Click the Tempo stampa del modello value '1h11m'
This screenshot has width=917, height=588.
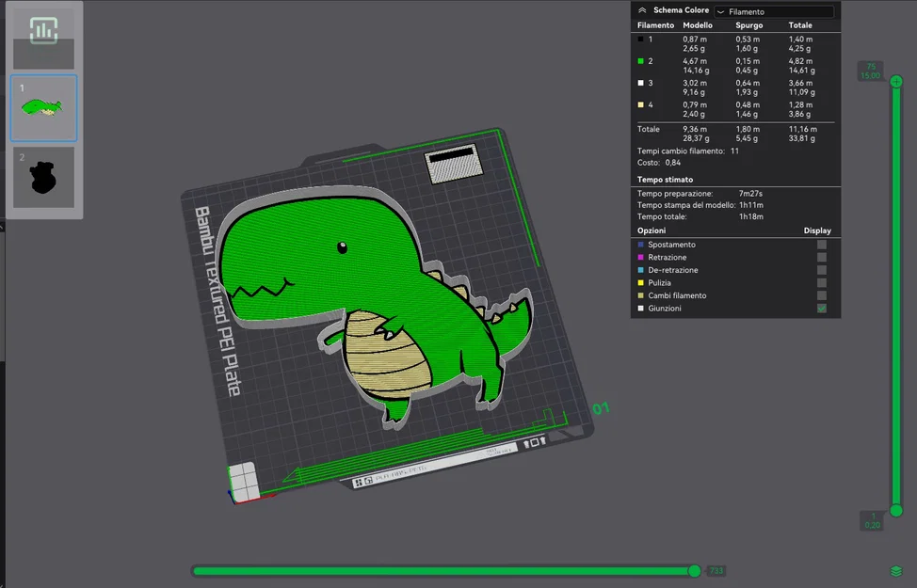(751, 205)
